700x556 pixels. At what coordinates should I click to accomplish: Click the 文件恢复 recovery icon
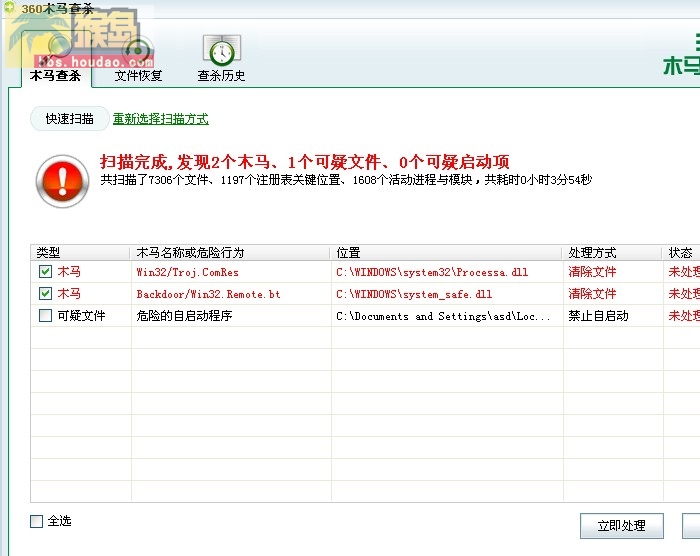[x=138, y=50]
